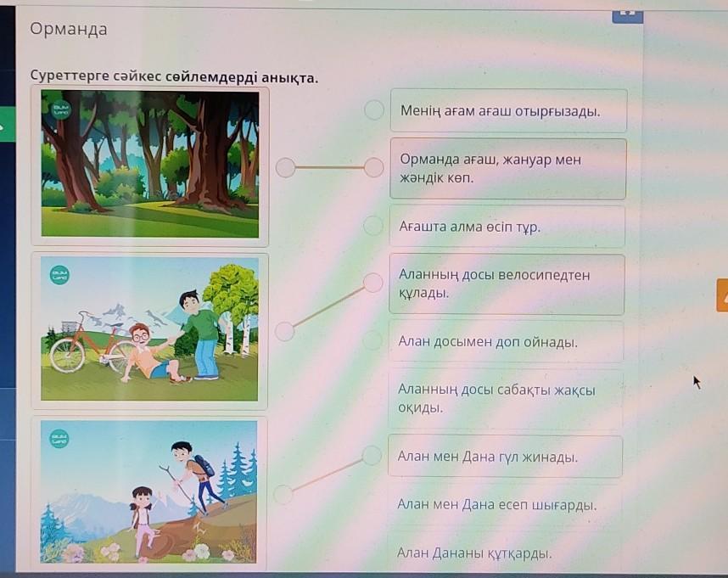Select answer 'Алан мен Дана гүл жинады.'
The height and width of the screenshot is (578, 728).
click(505, 457)
